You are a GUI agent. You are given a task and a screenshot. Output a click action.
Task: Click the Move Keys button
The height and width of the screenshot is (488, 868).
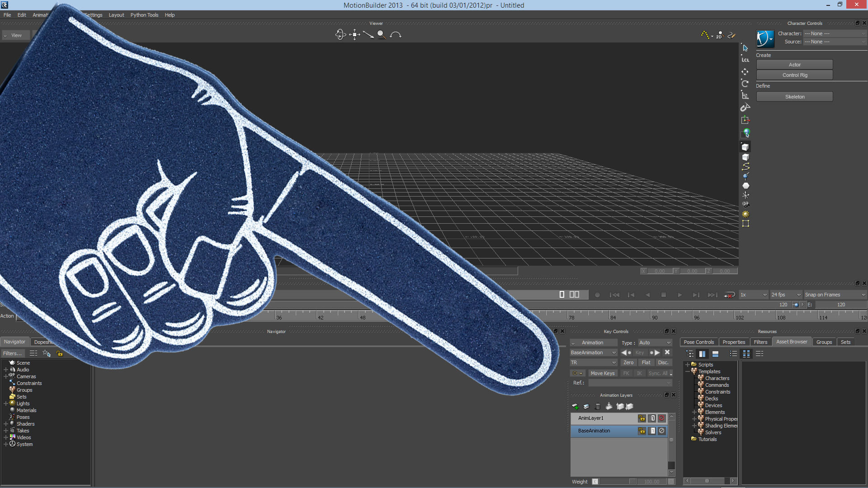click(602, 373)
